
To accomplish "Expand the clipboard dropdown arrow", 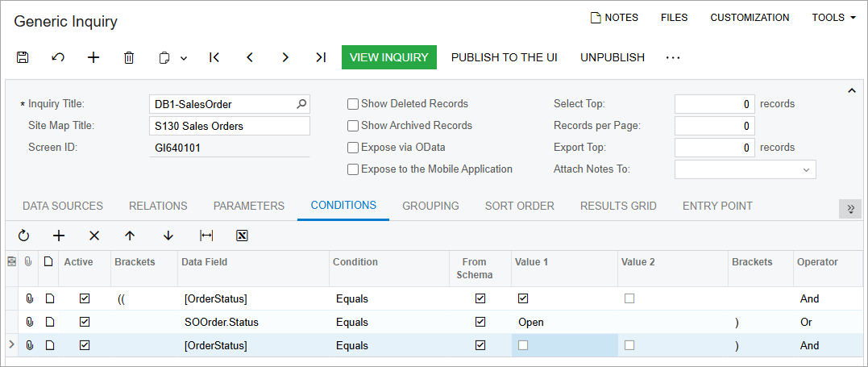I will (x=184, y=58).
